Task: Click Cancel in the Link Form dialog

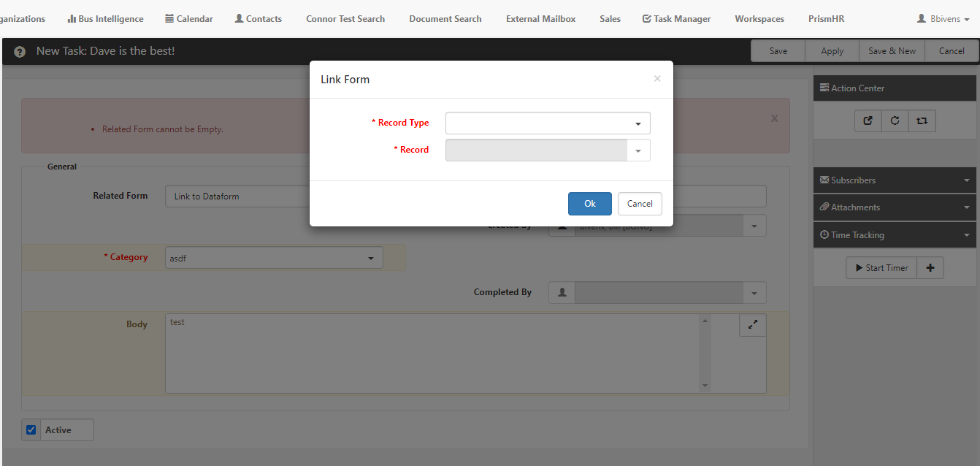Action: (x=640, y=204)
